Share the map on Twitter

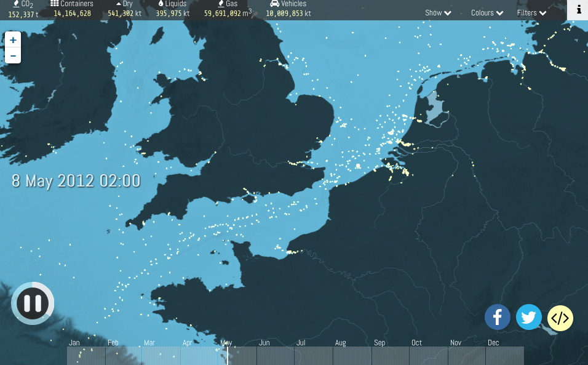click(528, 318)
